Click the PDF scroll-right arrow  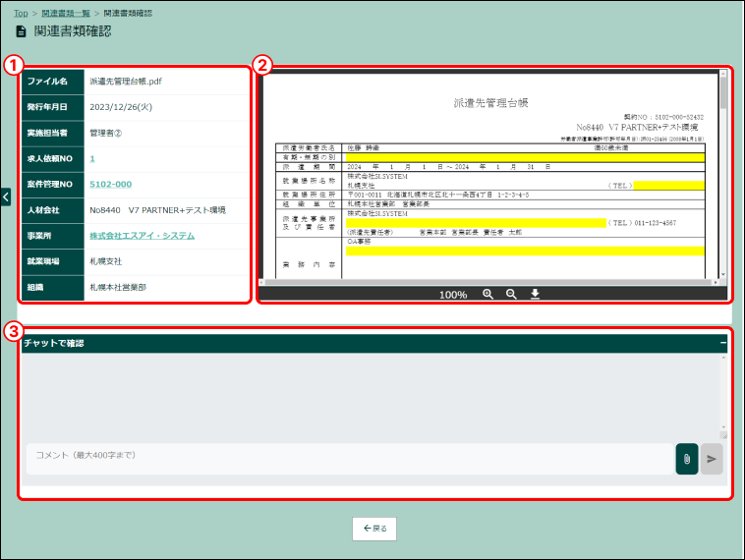716,282
